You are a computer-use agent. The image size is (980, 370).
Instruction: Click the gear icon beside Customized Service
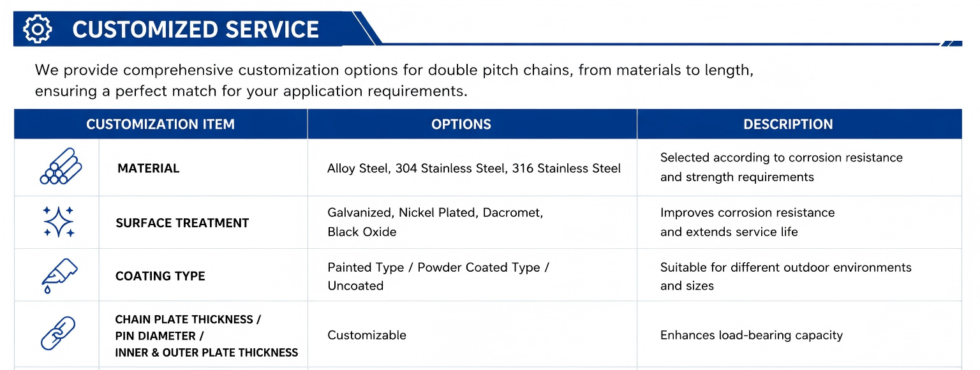(37, 29)
